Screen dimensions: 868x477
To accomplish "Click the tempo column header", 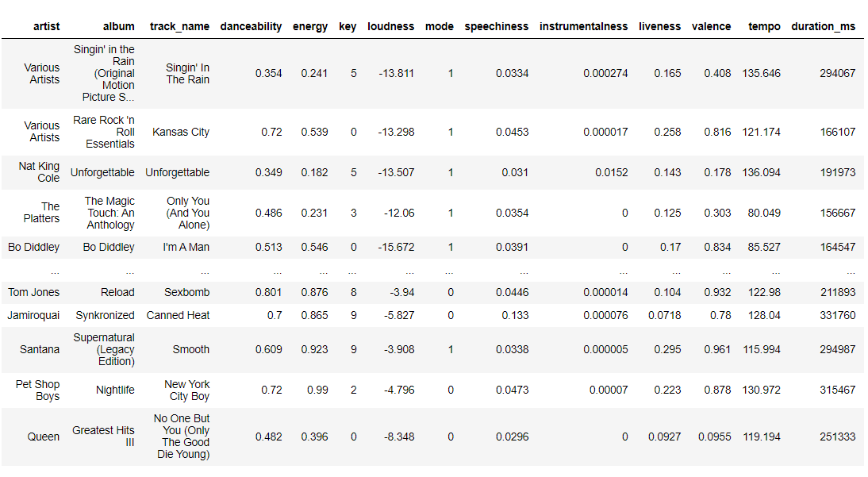I will tap(765, 26).
